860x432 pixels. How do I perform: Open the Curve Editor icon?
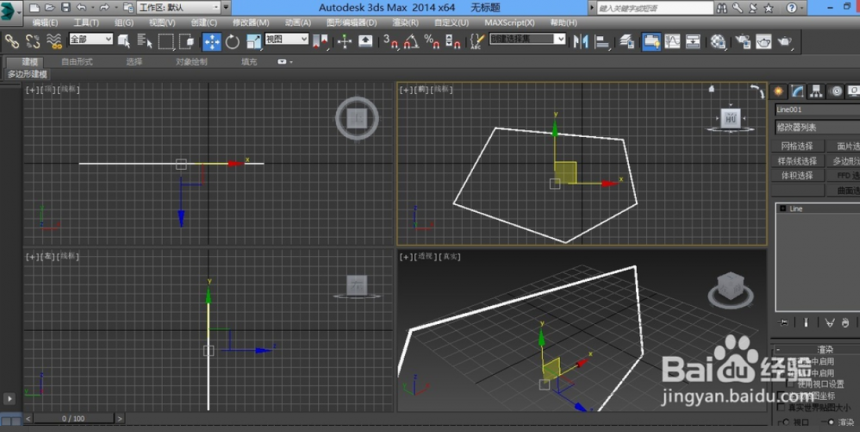[672, 41]
